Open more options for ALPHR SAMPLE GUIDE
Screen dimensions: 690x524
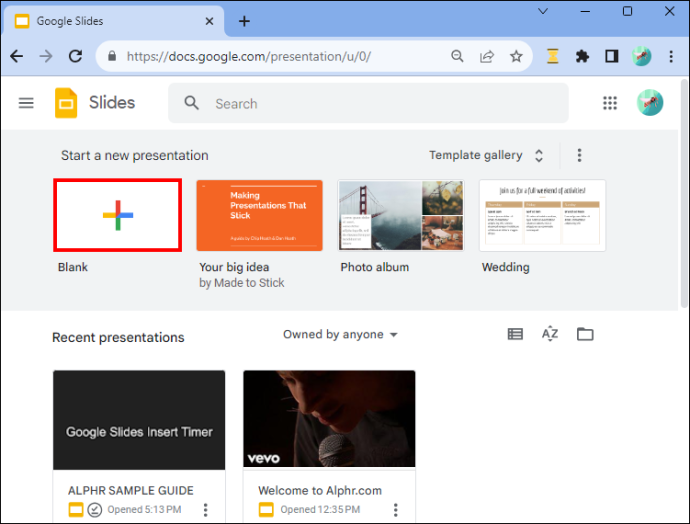click(206, 509)
